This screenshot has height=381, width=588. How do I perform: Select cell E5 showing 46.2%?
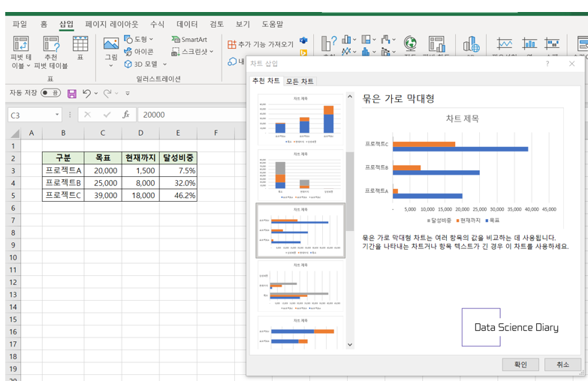(178, 195)
